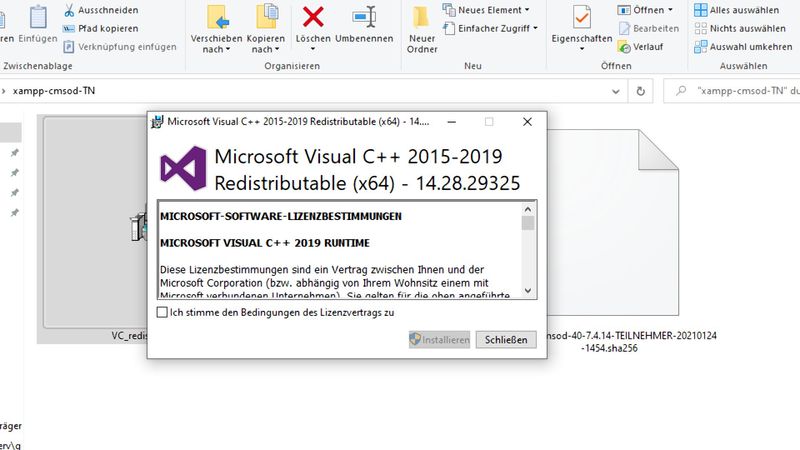Click the first pin icon in navigation pane
Viewport: 800px width, 450px height.
pos(15,153)
